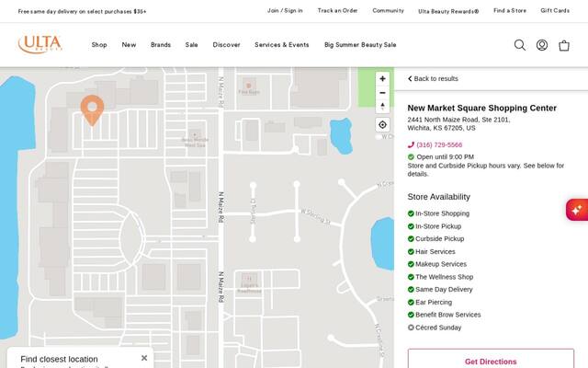Open the Sale menu
This screenshot has width=588, height=368.
click(x=191, y=45)
